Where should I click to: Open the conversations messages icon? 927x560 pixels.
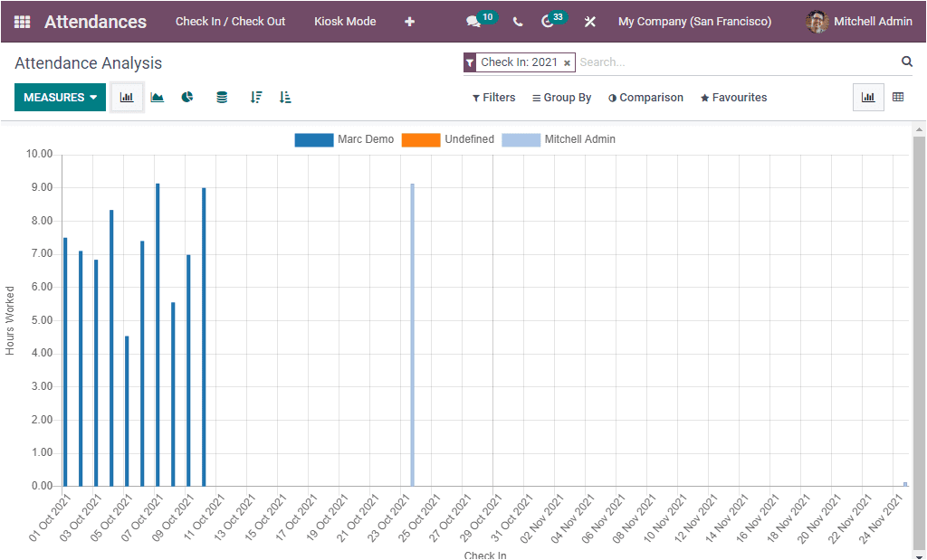pos(473,22)
